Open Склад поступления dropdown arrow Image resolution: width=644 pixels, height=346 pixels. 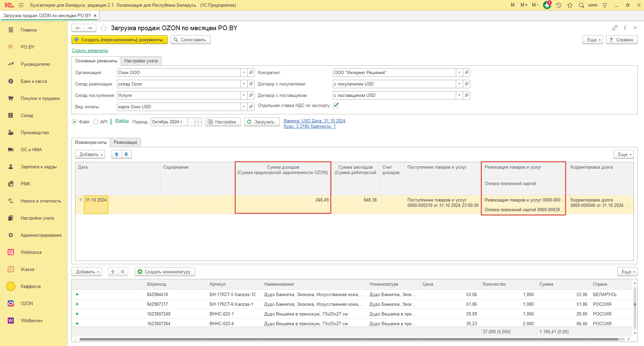point(244,95)
